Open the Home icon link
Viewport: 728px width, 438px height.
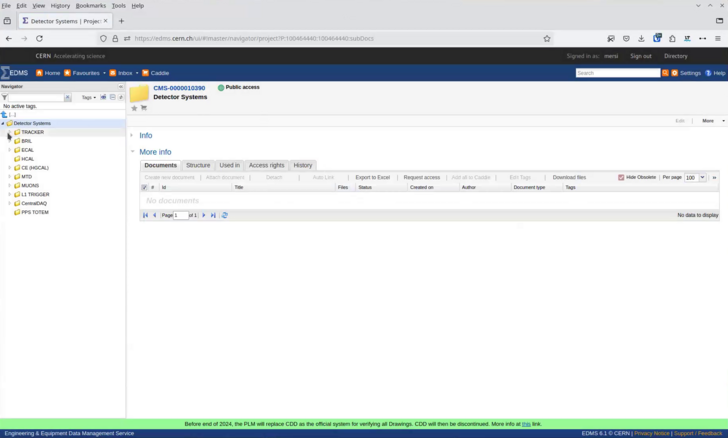(39, 73)
